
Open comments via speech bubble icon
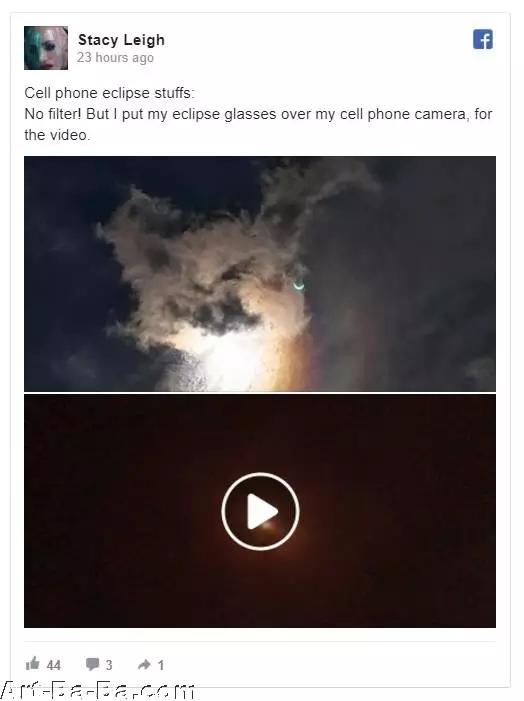point(92,664)
